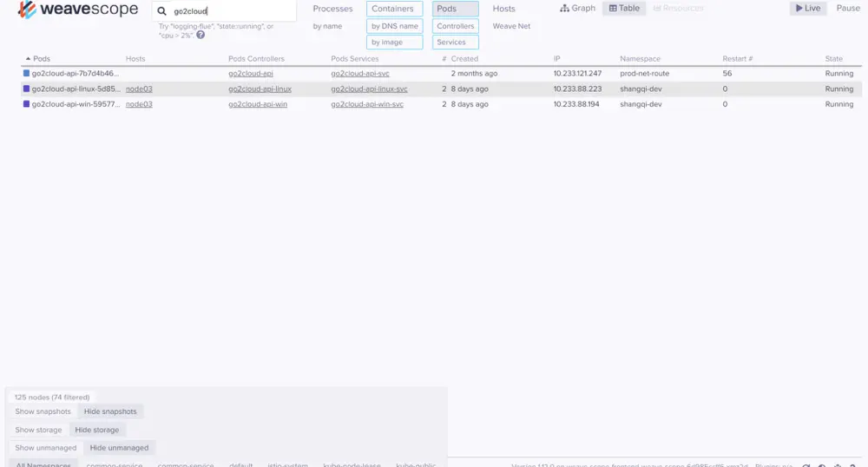Viewport: 868px width, 467px height.
Task: Open the Hosts view tab
Action: [x=503, y=9]
